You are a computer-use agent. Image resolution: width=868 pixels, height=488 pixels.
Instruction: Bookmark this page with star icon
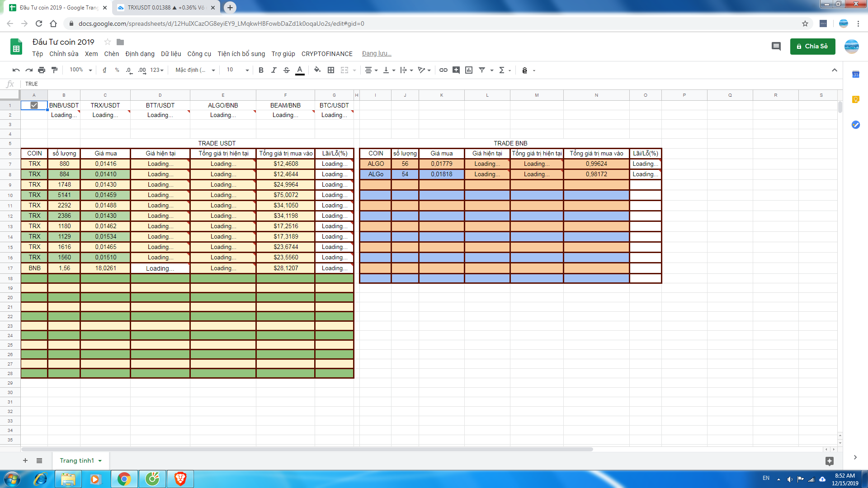click(805, 23)
